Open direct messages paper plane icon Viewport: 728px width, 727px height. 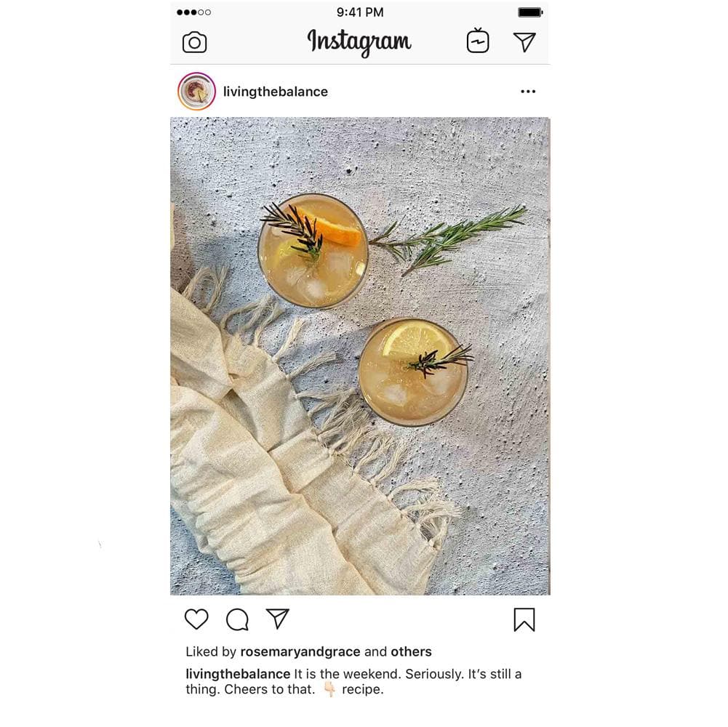coord(524,41)
